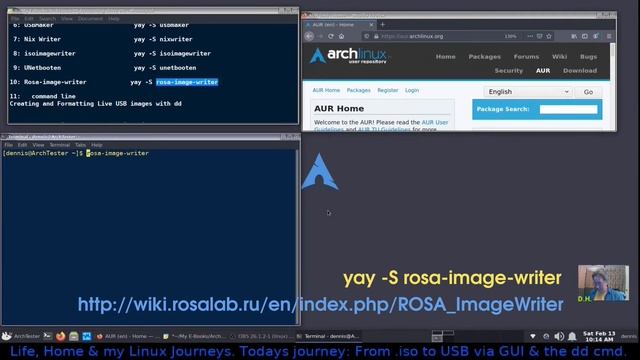The height and width of the screenshot is (360, 640).
Task: Click volume speaker icon in panel
Action: [559, 336]
